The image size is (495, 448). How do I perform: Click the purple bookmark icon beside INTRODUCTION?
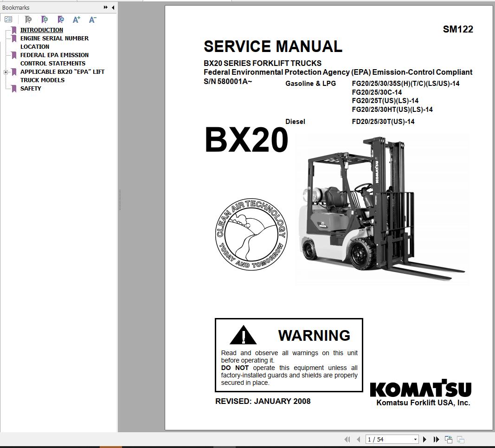[x=14, y=30]
